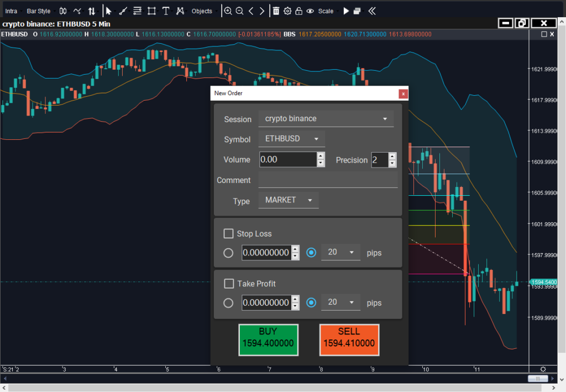Zoom out of the chart

pos(239,11)
